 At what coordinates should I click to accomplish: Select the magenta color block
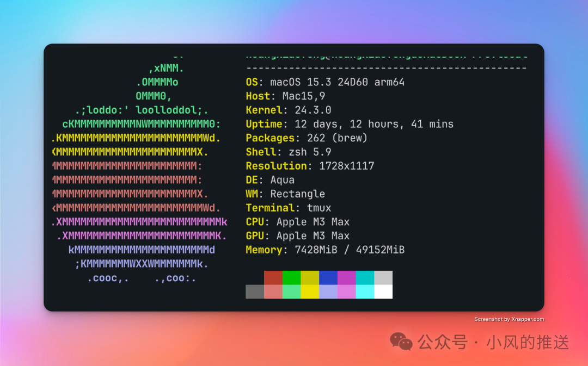click(x=346, y=277)
